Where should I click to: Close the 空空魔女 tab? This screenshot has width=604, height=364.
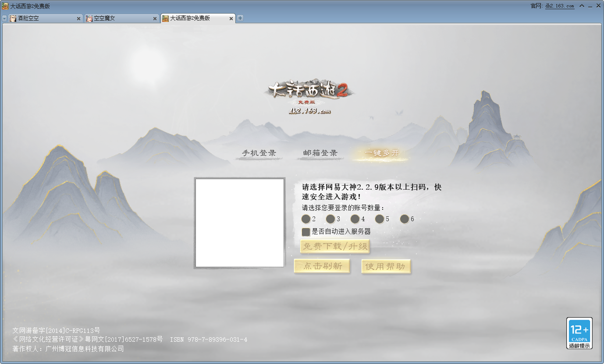155,18
